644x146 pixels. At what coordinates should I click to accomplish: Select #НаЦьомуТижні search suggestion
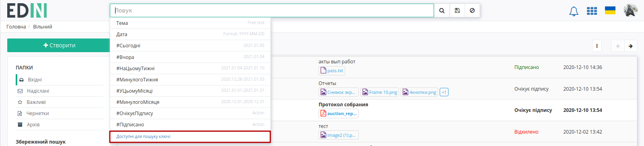click(190, 68)
